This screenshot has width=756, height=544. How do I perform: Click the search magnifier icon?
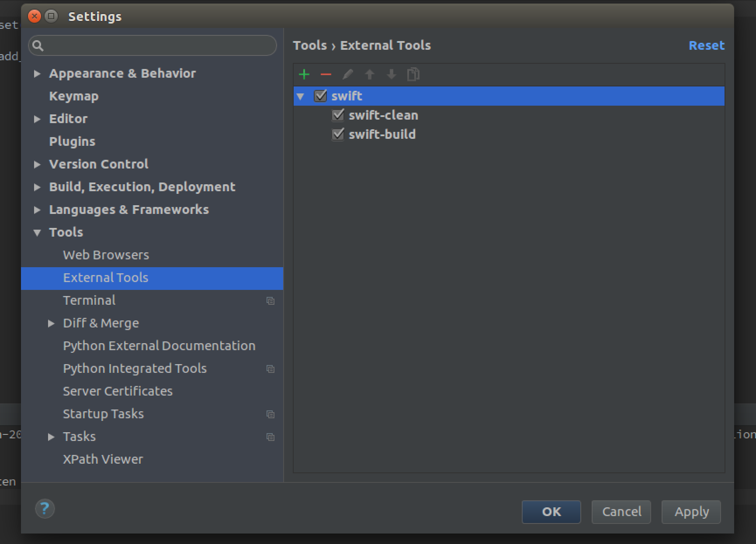pos(38,45)
